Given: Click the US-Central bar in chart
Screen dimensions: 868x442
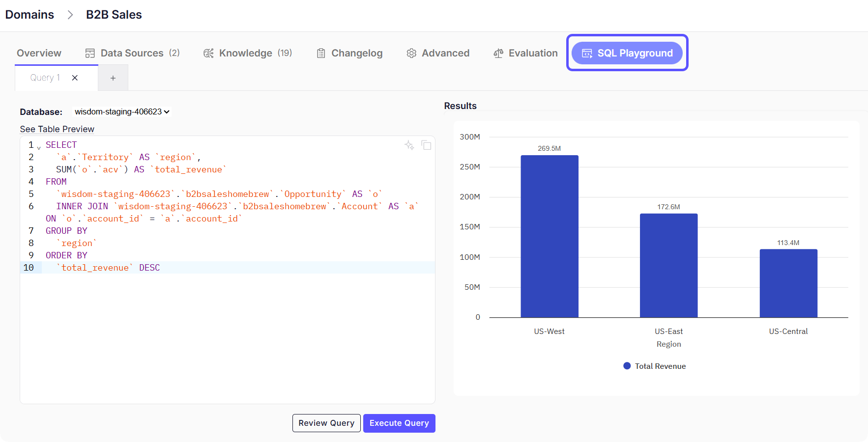Looking at the screenshot, I should [788, 283].
